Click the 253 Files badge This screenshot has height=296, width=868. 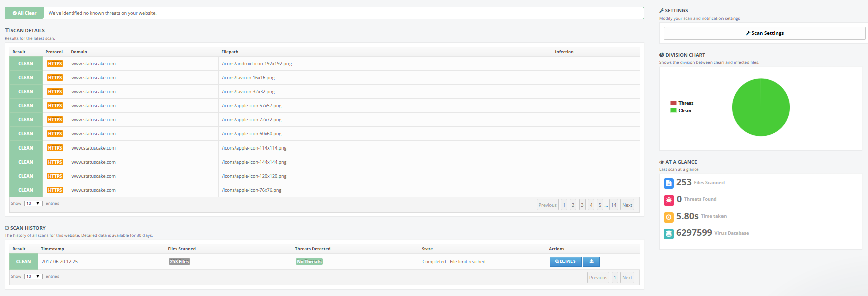click(x=179, y=262)
